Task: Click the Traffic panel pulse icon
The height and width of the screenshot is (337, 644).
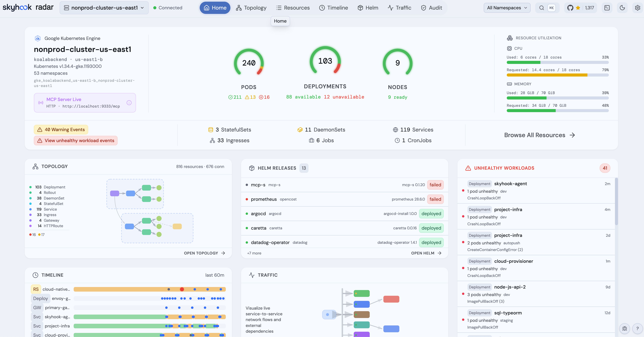Action: pos(252,275)
